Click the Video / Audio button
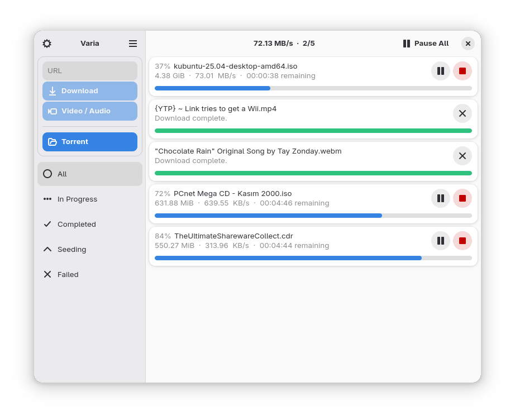This screenshot has width=515, height=420. click(90, 111)
